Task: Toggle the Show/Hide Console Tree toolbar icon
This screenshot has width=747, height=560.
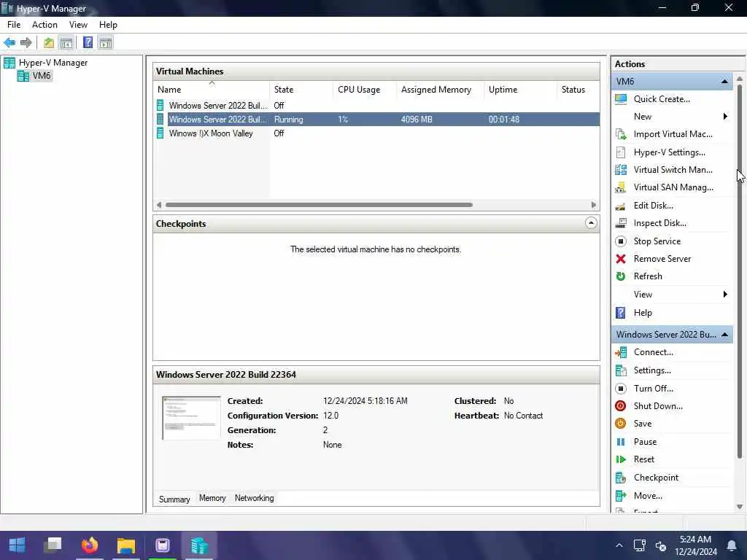Action: pyautogui.click(x=66, y=43)
